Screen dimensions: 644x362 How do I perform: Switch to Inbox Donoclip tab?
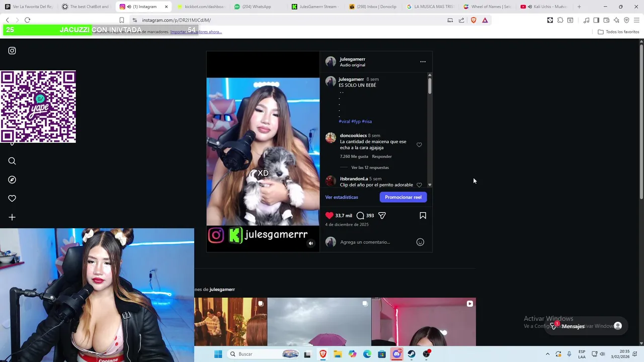coord(372,7)
